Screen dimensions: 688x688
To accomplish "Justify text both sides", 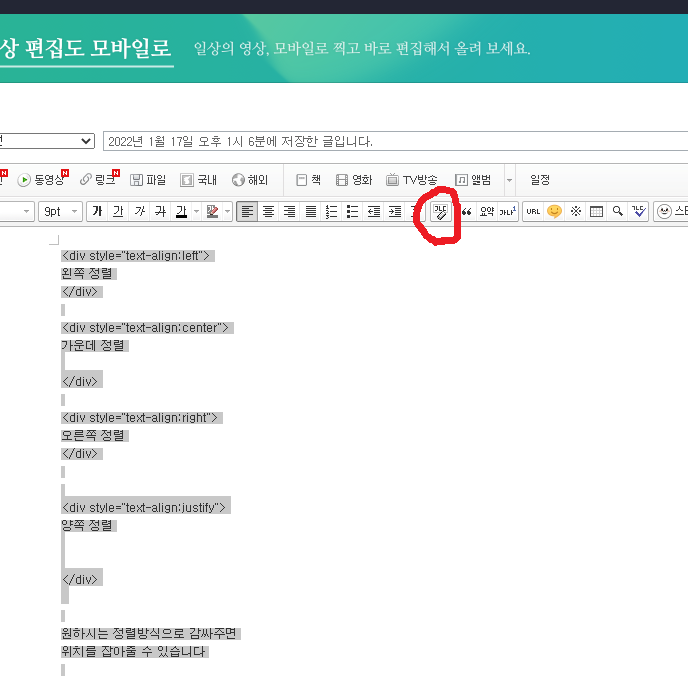I will click(x=311, y=211).
